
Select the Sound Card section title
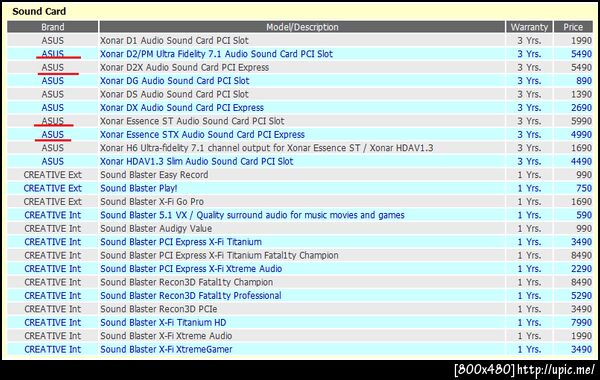(x=39, y=11)
